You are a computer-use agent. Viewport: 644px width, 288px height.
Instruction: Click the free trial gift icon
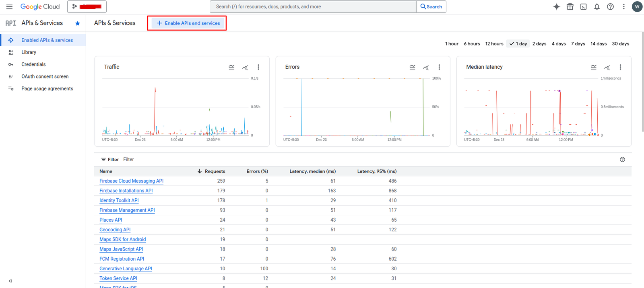click(570, 7)
